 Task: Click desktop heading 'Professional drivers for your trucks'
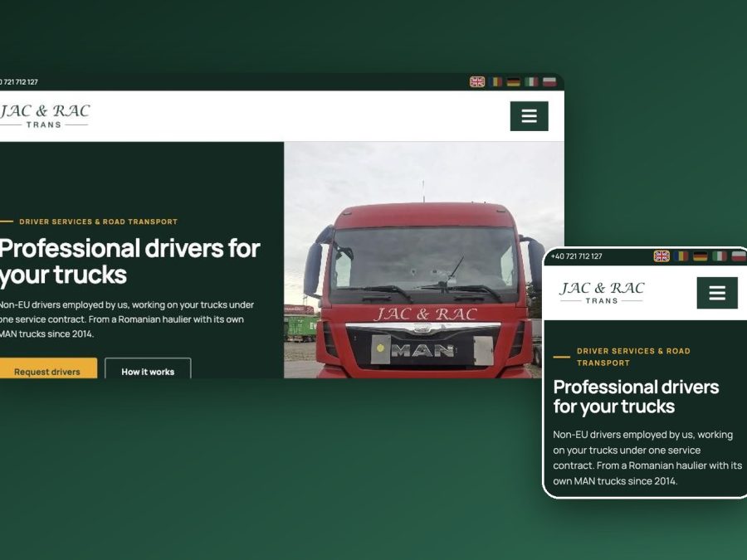pyautogui.click(x=129, y=261)
